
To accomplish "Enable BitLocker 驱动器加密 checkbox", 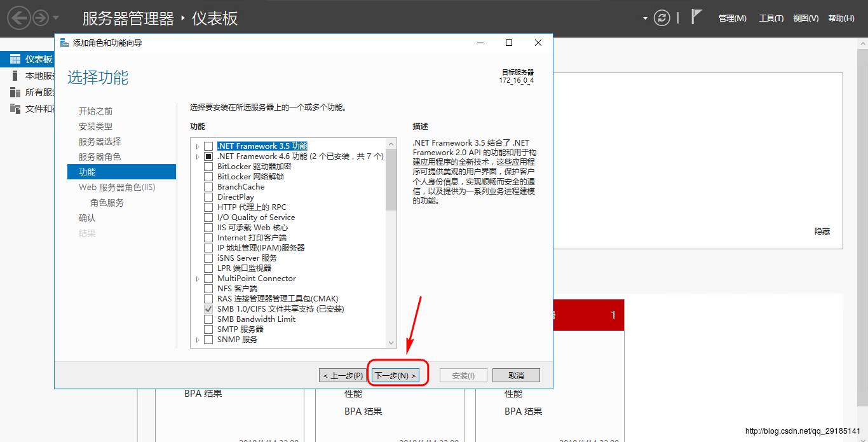I will click(208, 167).
